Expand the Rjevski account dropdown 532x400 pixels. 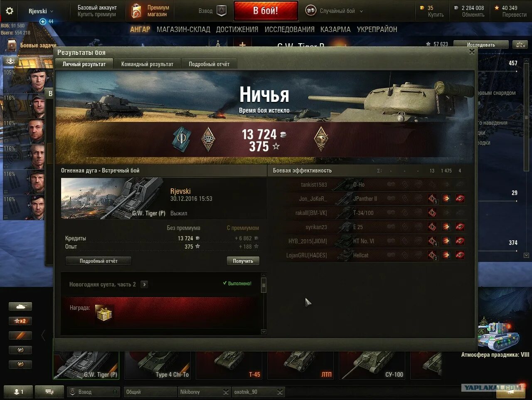point(41,11)
